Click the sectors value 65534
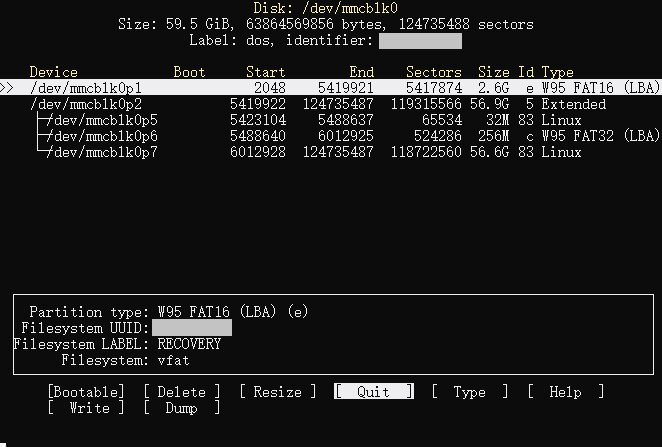Viewport: 662px width, 447px height. (x=442, y=120)
